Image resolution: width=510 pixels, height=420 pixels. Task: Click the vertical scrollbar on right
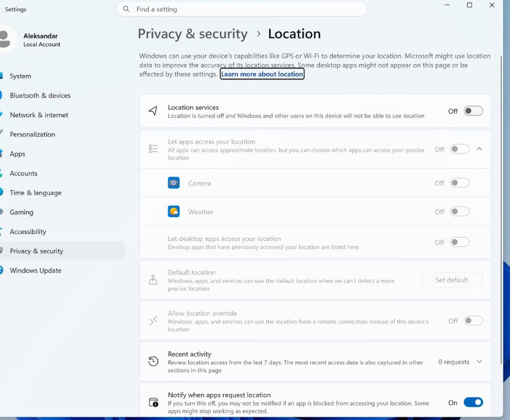pyautogui.click(x=501, y=209)
